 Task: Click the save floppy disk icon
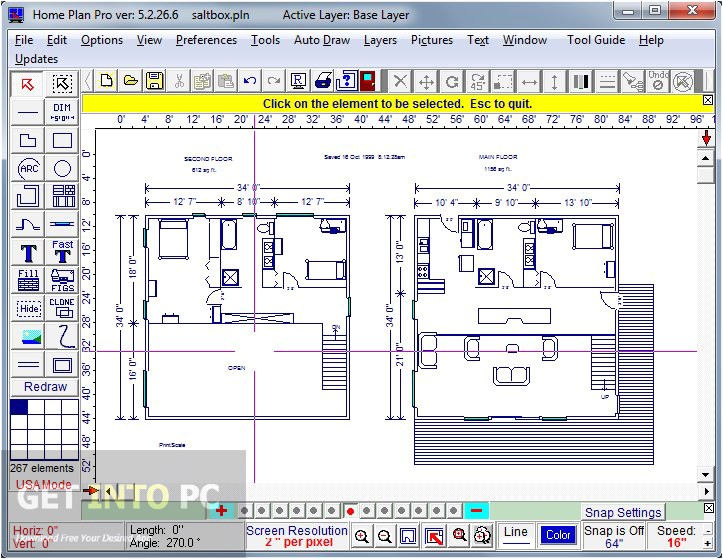[155, 81]
